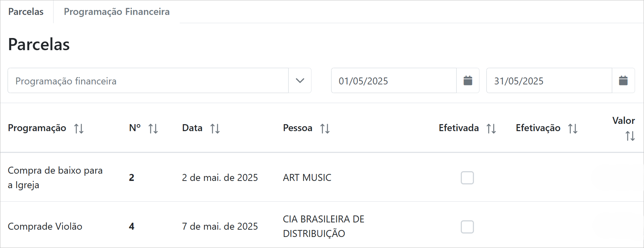
Task: Click the start date field 01/05/2025
Action: (x=393, y=81)
